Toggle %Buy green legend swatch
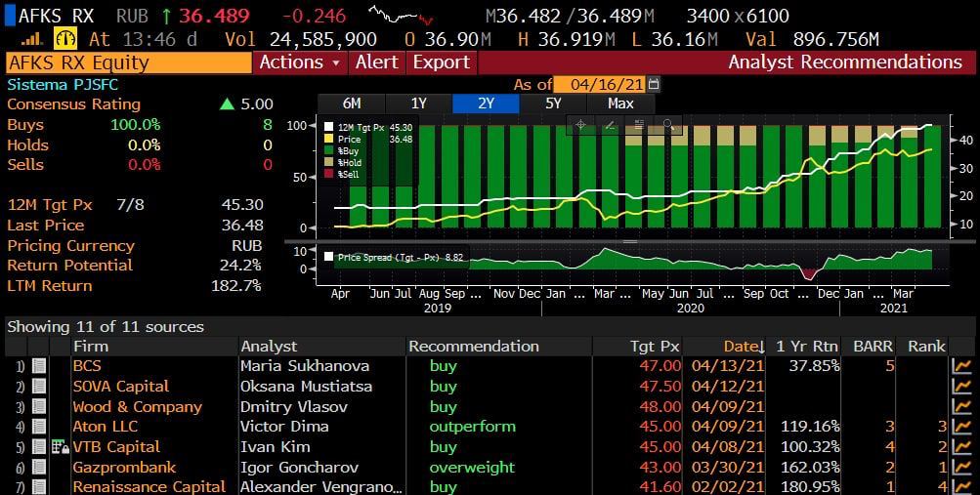The width and height of the screenshot is (980, 495). pyautogui.click(x=329, y=151)
